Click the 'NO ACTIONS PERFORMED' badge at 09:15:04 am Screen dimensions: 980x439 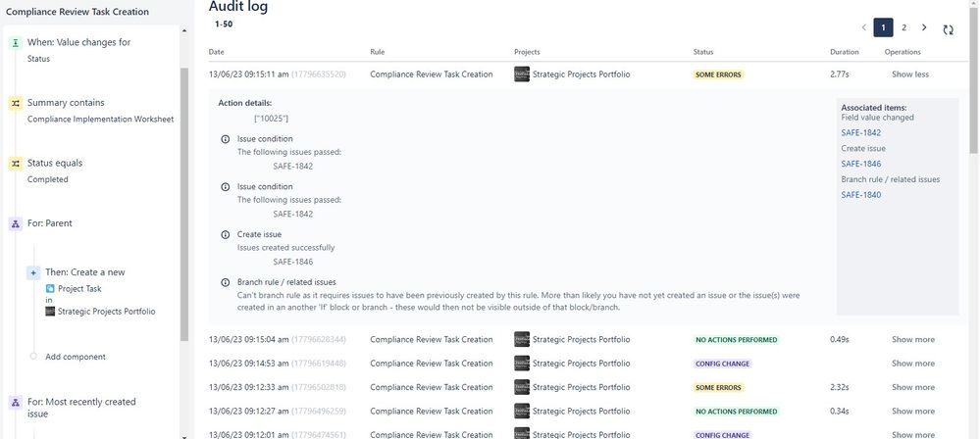[737, 340]
